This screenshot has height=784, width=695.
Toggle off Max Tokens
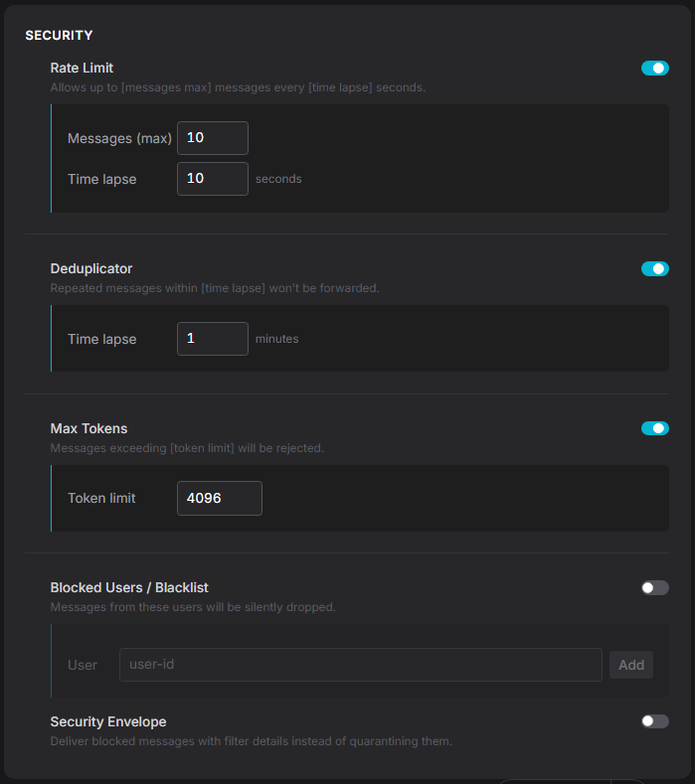click(x=655, y=428)
